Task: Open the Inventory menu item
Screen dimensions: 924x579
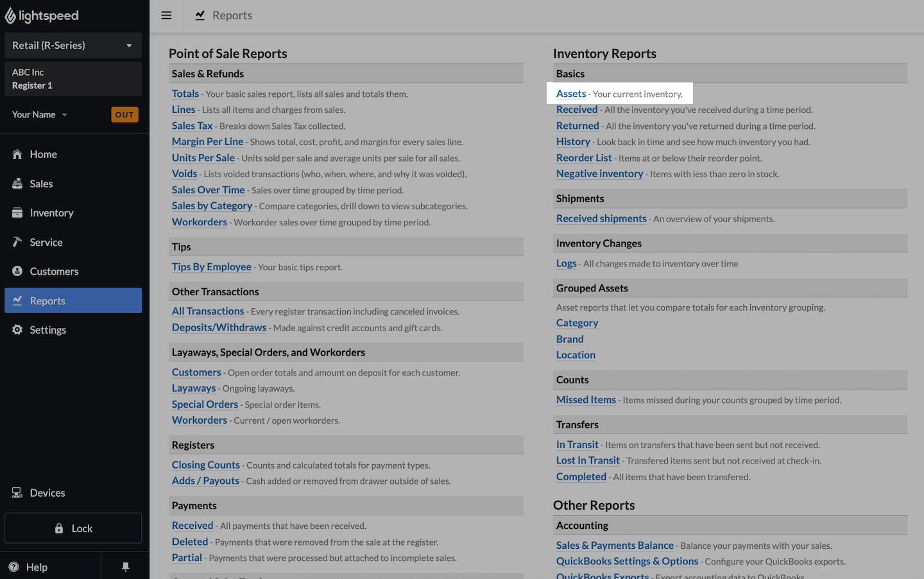Action: 73,213
